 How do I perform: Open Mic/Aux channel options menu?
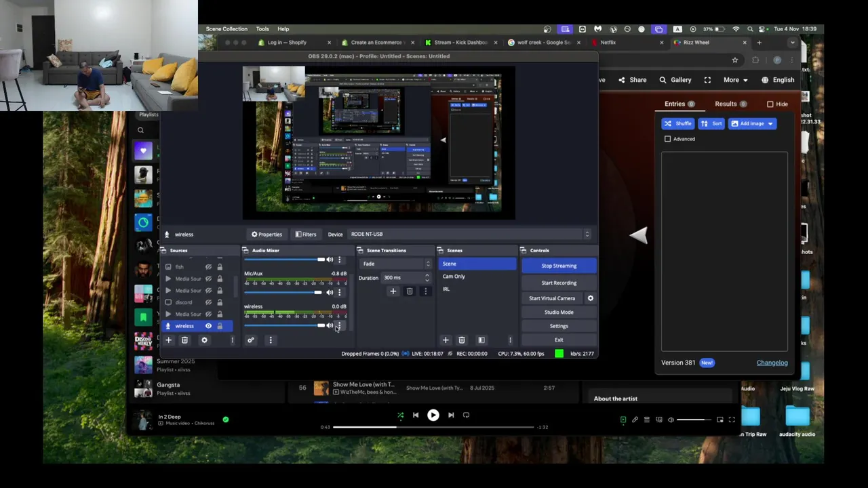(339, 292)
